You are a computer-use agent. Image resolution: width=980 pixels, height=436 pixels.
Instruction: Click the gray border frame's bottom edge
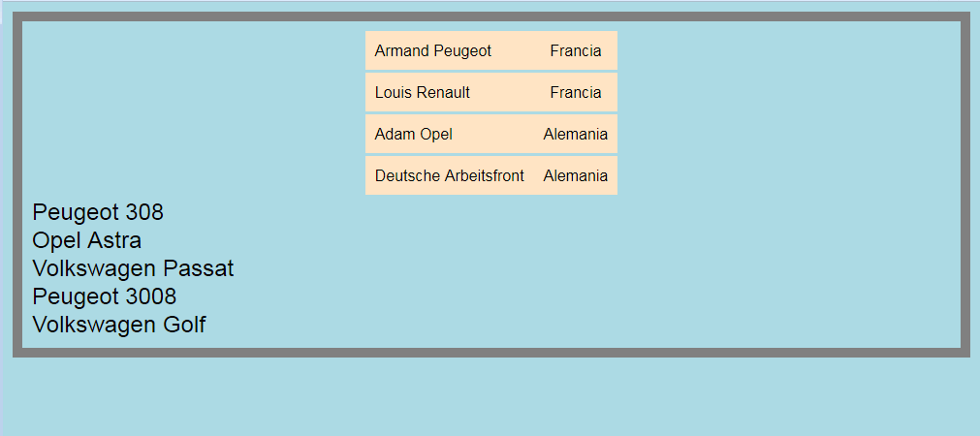491,353
